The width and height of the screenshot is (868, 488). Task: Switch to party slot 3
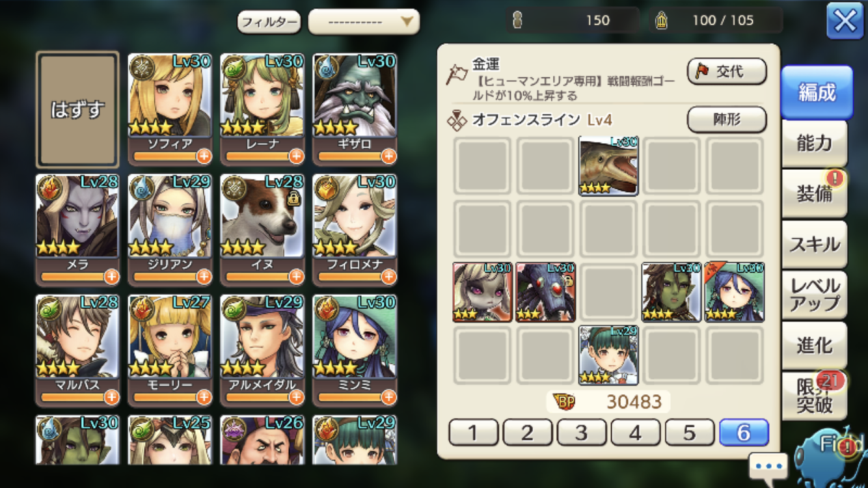click(582, 432)
